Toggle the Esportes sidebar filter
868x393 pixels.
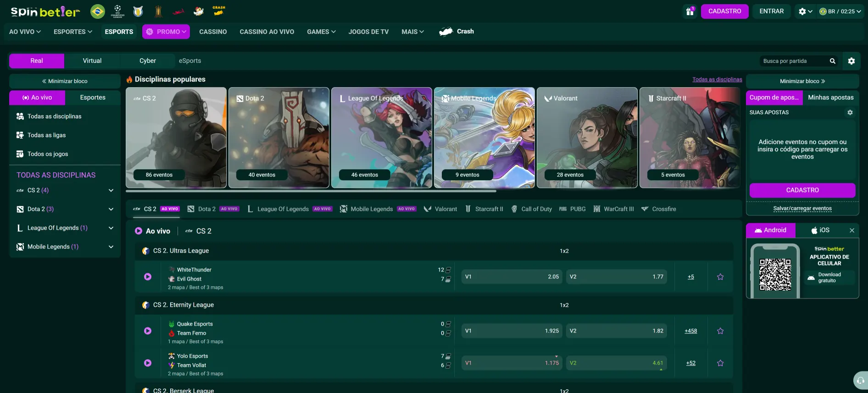[x=93, y=98]
